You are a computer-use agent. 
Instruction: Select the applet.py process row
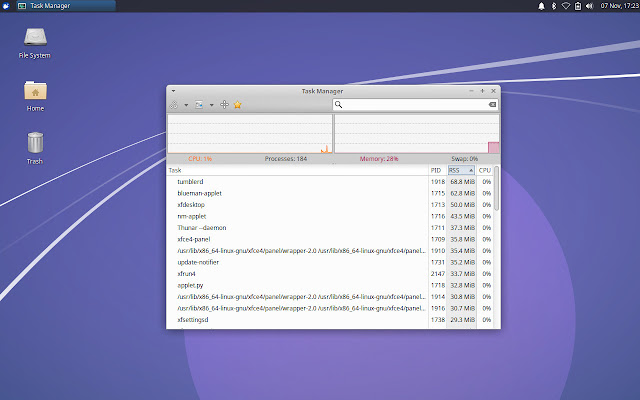pos(330,285)
